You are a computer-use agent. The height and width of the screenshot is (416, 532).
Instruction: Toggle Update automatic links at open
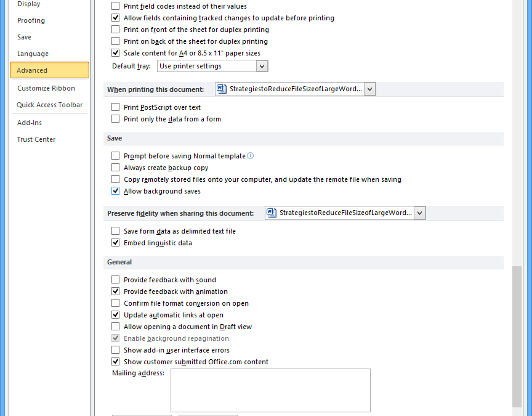tap(116, 315)
